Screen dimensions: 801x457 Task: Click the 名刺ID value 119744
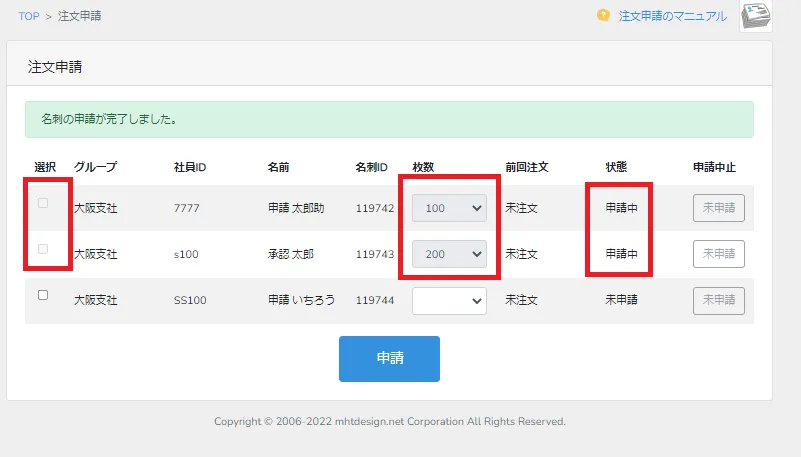pos(375,300)
